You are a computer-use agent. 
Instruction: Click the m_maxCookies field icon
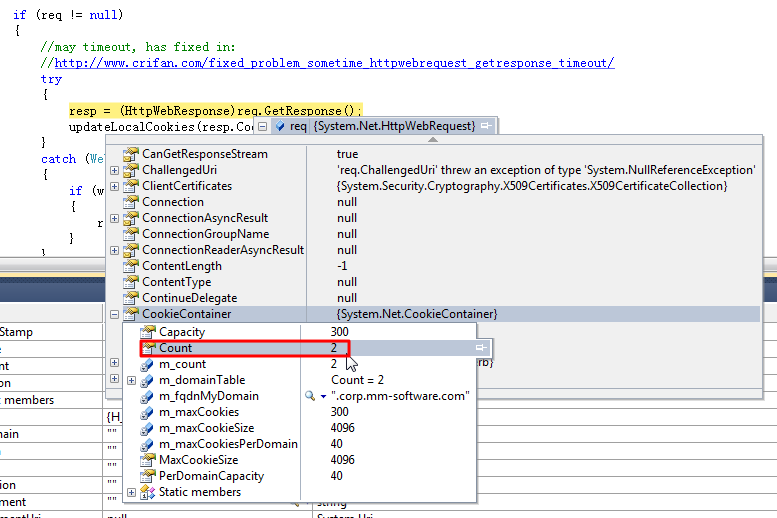point(147,412)
